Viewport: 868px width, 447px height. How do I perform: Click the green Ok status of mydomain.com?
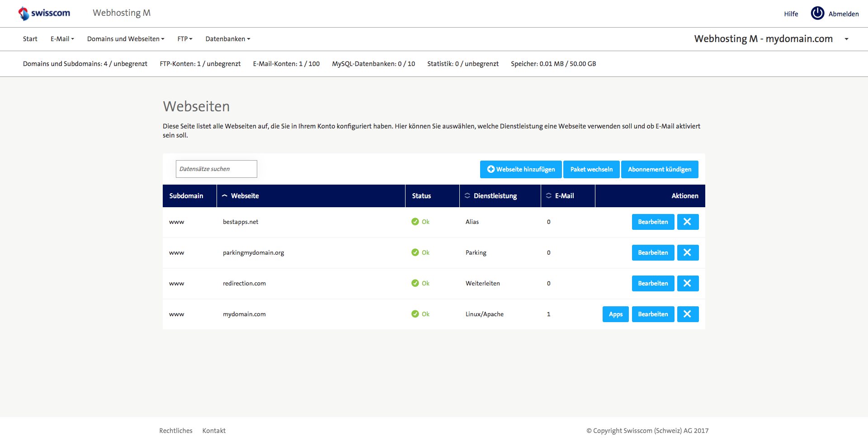pyautogui.click(x=420, y=314)
